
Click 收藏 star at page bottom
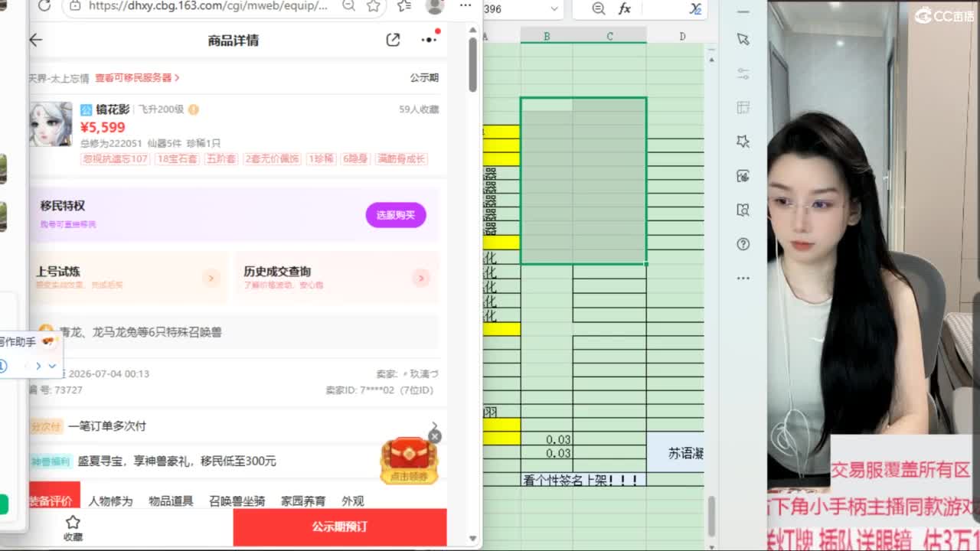click(73, 527)
